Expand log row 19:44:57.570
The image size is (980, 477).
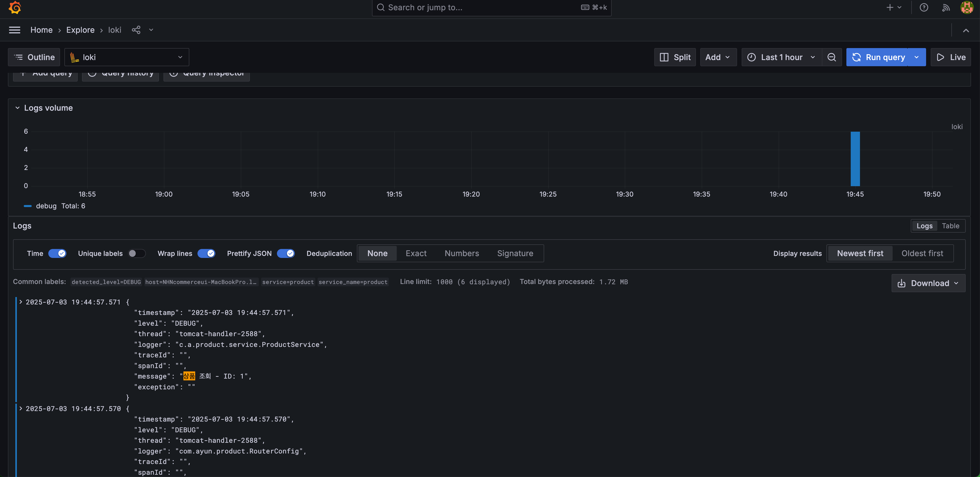pyautogui.click(x=21, y=408)
